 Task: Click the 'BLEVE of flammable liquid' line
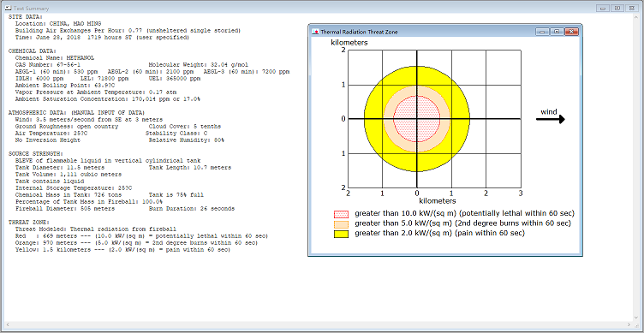click(x=108, y=161)
